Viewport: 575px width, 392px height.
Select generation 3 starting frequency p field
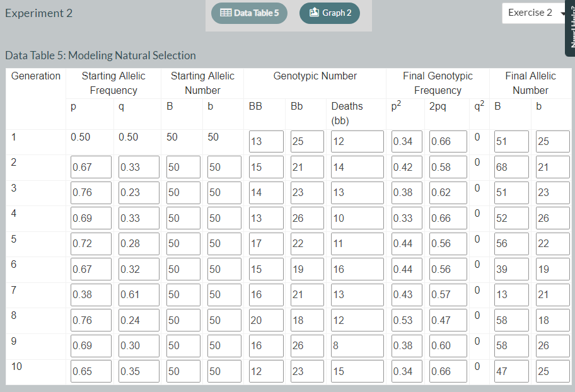click(x=91, y=192)
